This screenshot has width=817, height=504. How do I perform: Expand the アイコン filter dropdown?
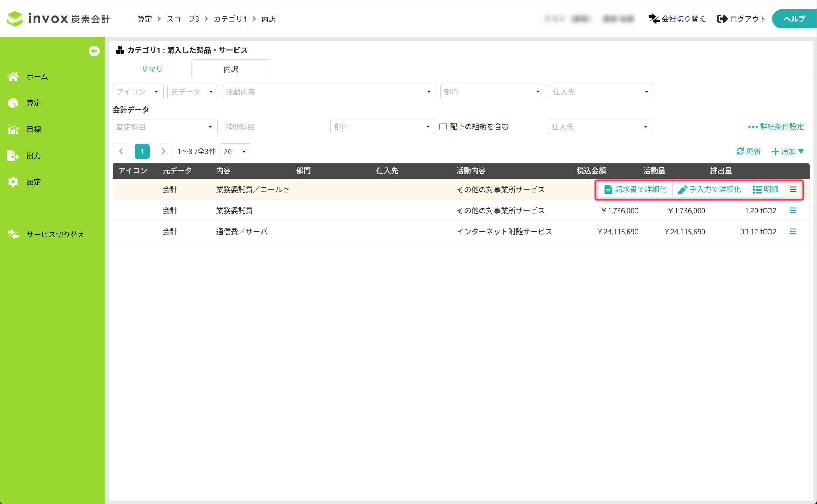pyautogui.click(x=138, y=92)
